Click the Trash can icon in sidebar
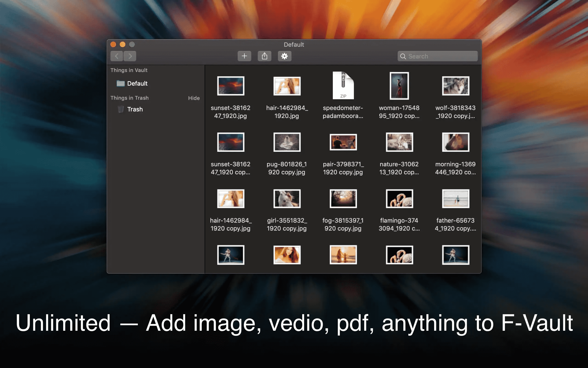This screenshot has width=588, height=368. pyautogui.click(x=121, y=109)
